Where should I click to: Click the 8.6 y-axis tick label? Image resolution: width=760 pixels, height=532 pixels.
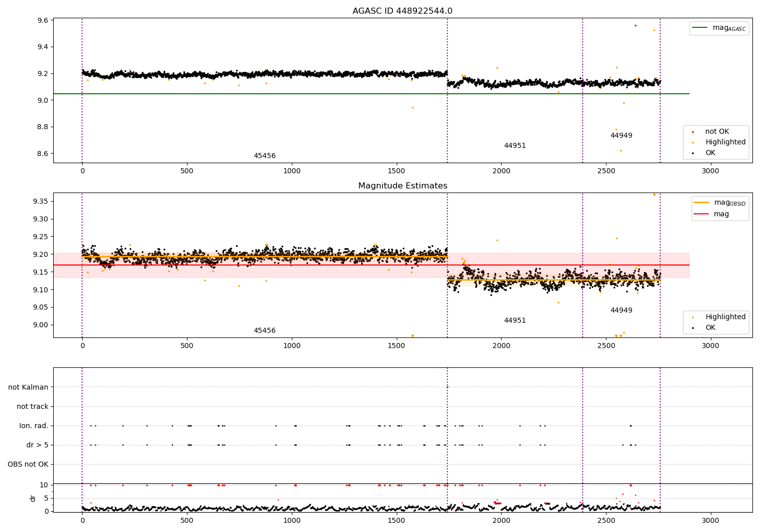[43, 154]
